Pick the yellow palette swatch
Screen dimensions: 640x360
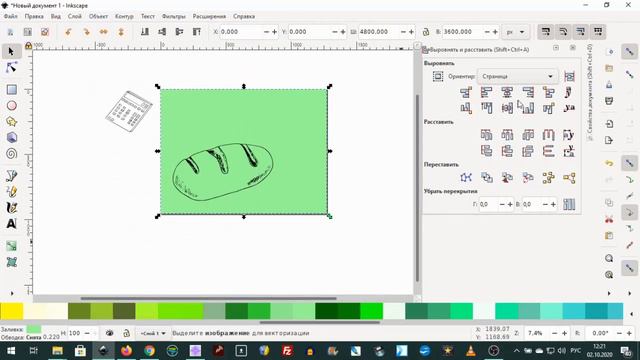pyautogui.click(x=11, y=311)
